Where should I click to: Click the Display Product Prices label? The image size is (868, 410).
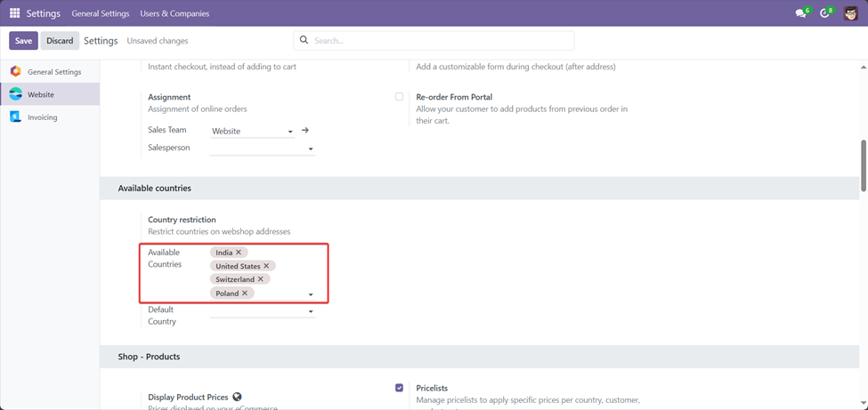(x=188, y=397)
